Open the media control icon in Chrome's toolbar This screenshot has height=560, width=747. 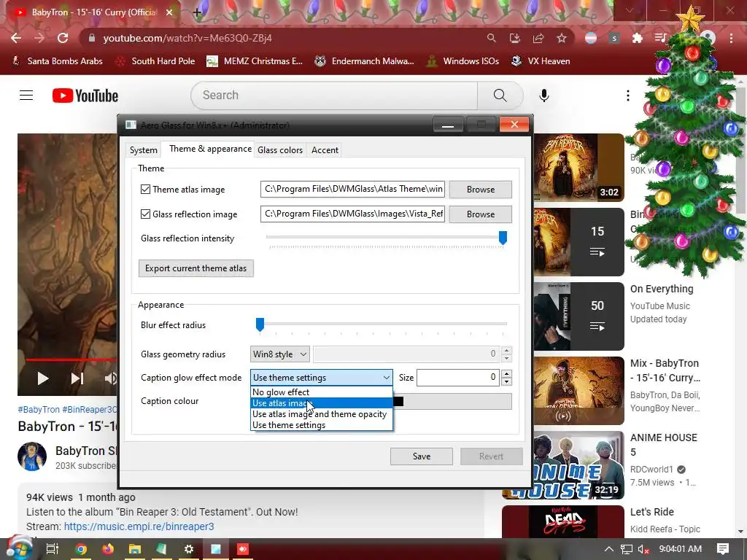pos(660,38)
